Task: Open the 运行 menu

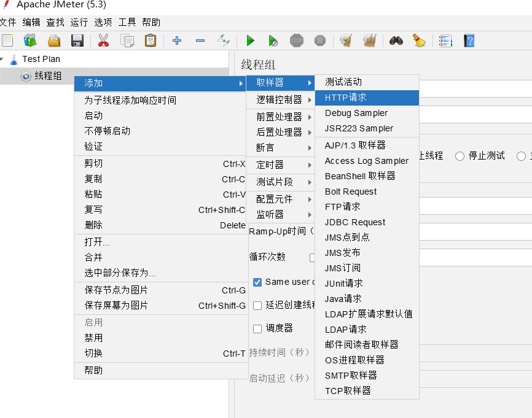Action: coord(79,23)
